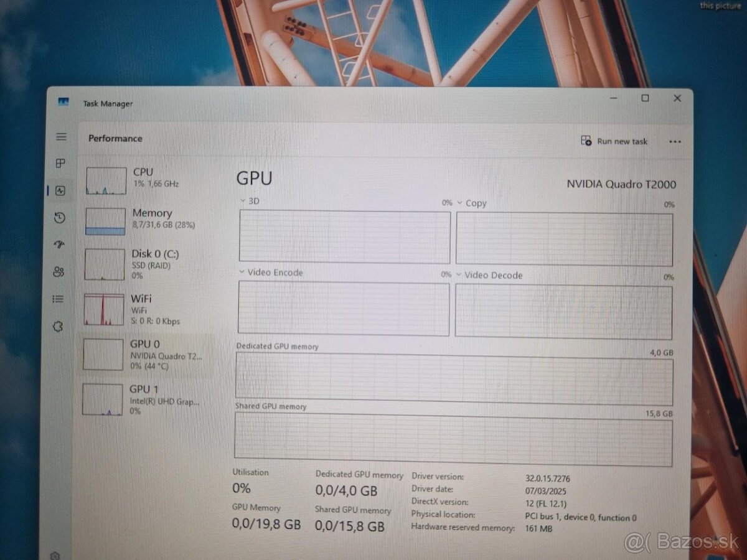Click the Task Manager icon in title bar
The height and width of the screenshot is (560, 747).
point(64,103)
